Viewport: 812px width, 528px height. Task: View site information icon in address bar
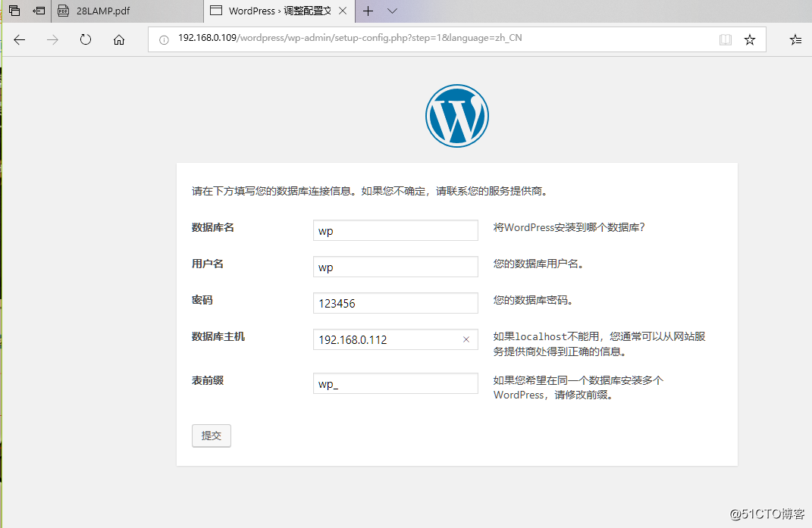coord(164,40)
